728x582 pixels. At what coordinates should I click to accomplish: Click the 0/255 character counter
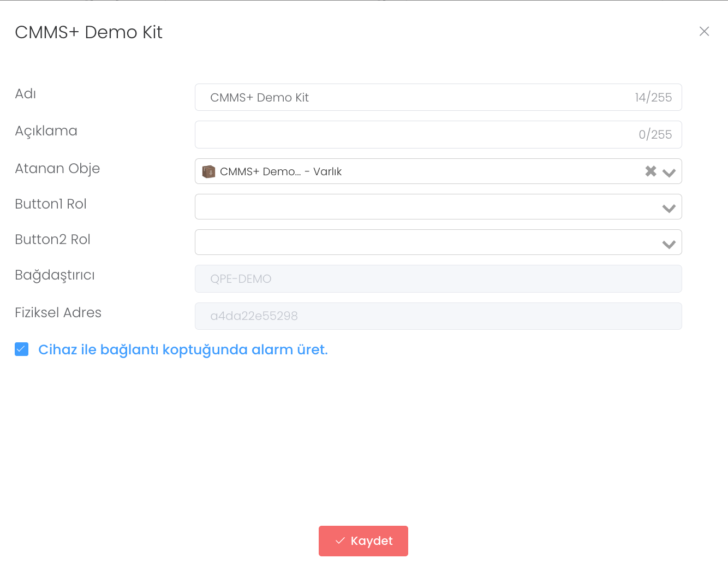coord(655,135)
